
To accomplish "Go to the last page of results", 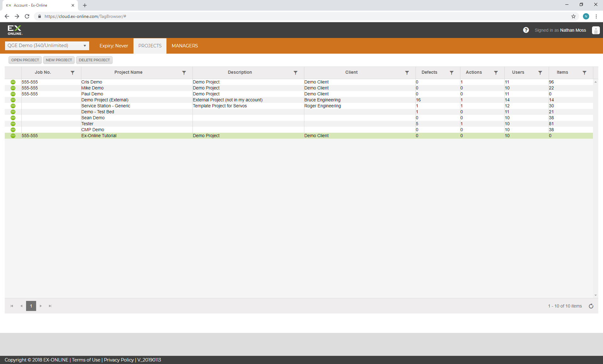I will click(50, 306).
